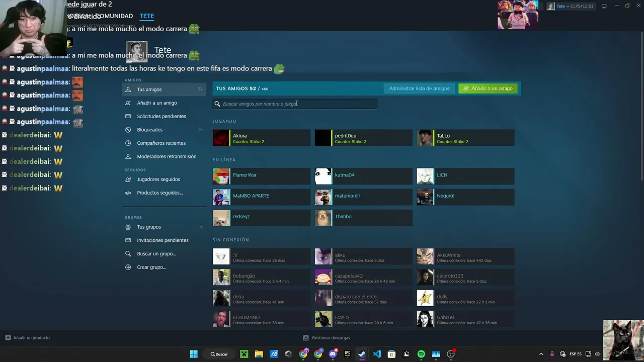
Task: Open Akiura's friend card
Action: point(262,138)
